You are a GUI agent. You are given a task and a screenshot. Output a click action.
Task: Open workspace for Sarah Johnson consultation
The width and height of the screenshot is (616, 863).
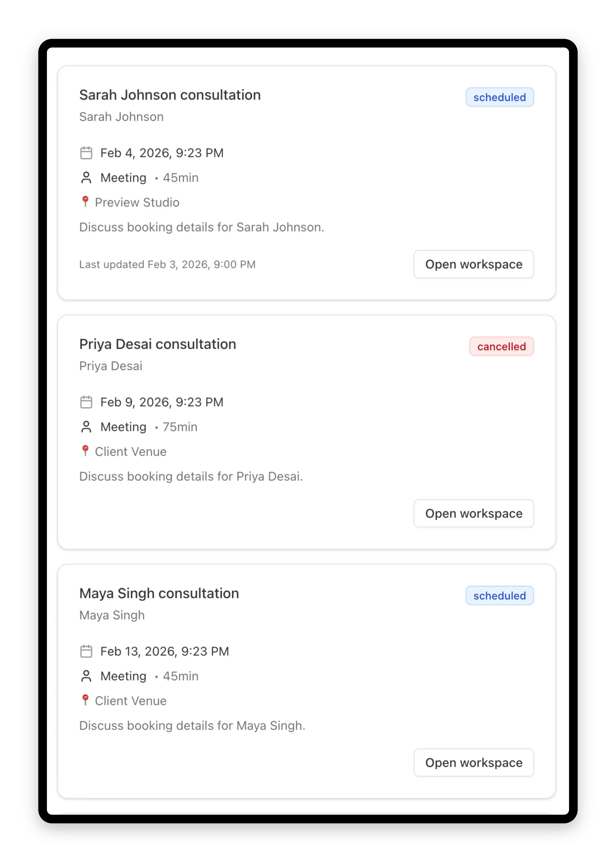pyautogui.click(x=473, y=264)
